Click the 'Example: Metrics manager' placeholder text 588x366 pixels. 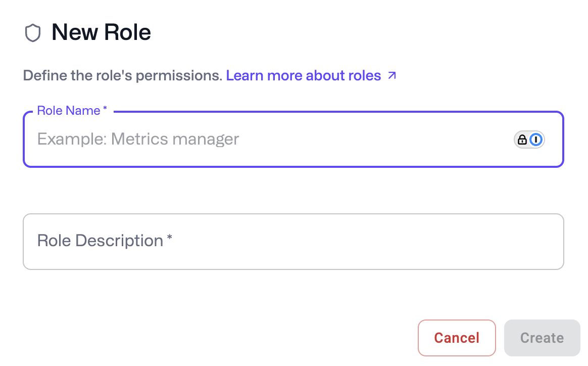[x=138, y=139]
